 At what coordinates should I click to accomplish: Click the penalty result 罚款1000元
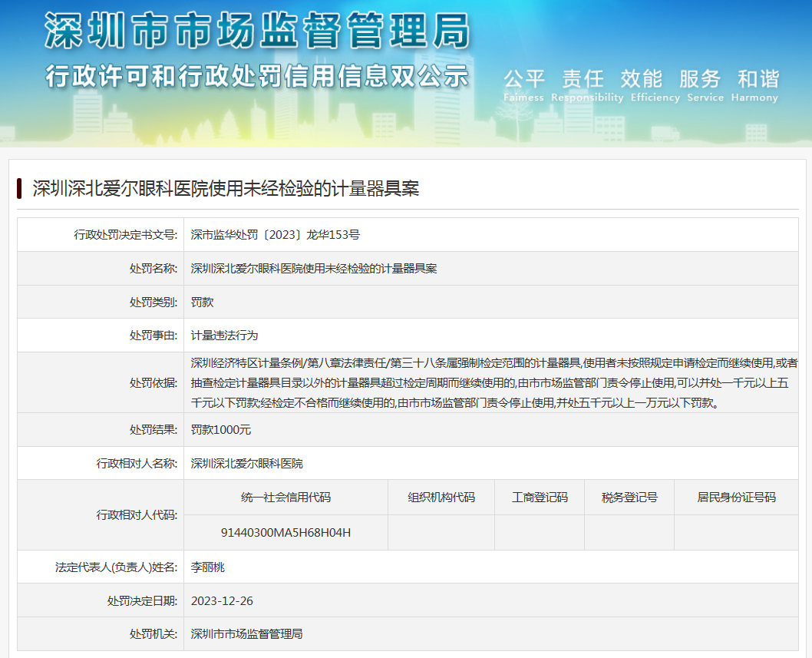pos(221,430)
